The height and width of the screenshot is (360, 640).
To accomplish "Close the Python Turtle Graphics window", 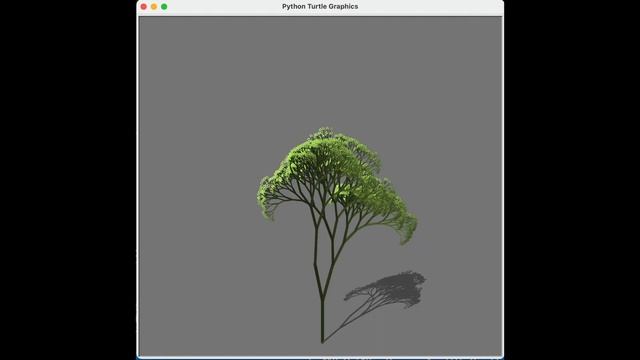I will click(144, 7).
